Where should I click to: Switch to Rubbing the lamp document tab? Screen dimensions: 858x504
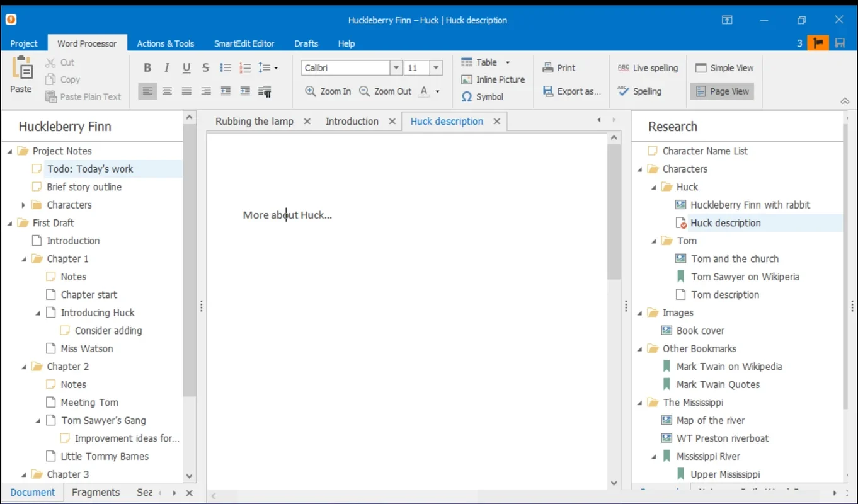click(255, 122)
